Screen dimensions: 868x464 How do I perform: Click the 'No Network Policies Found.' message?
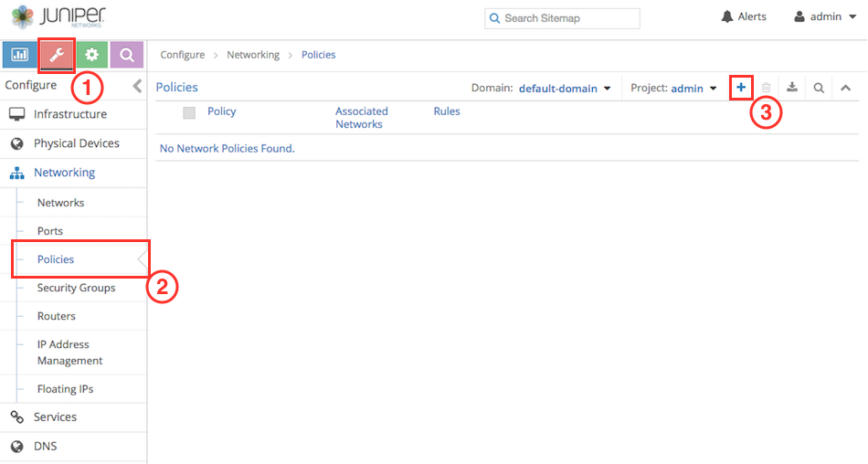click(x=227, y=148)
